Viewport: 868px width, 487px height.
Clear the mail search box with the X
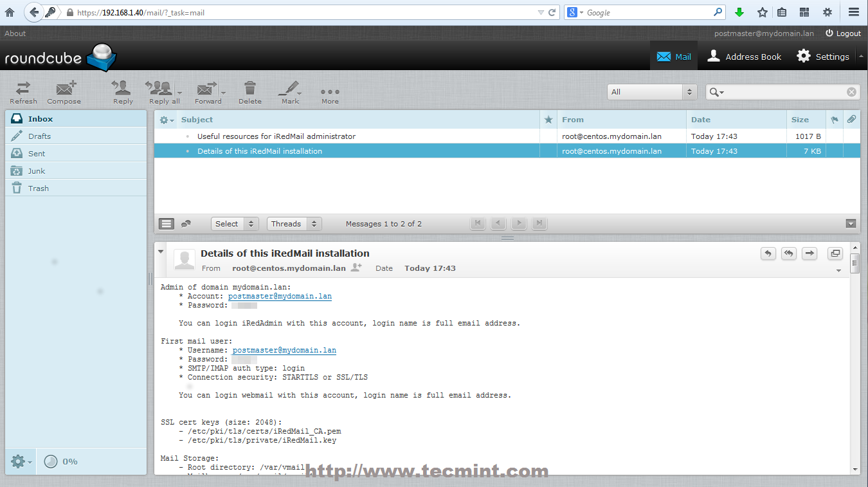point(851,92)
